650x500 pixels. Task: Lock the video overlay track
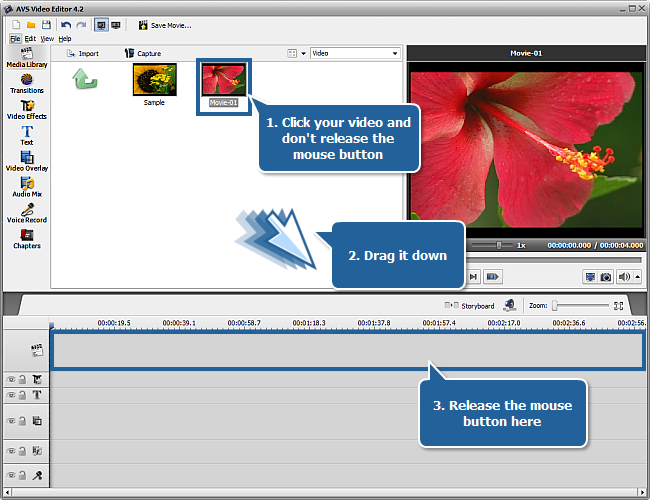coord(22,421)
